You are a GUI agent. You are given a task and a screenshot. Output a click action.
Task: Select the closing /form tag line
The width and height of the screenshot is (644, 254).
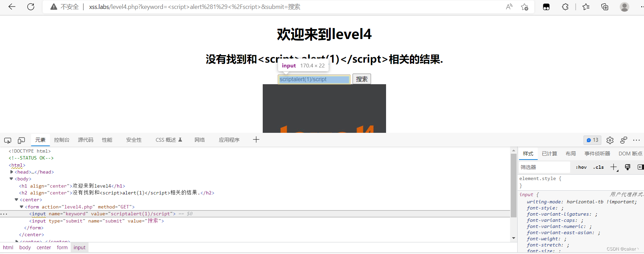(34, 228)
